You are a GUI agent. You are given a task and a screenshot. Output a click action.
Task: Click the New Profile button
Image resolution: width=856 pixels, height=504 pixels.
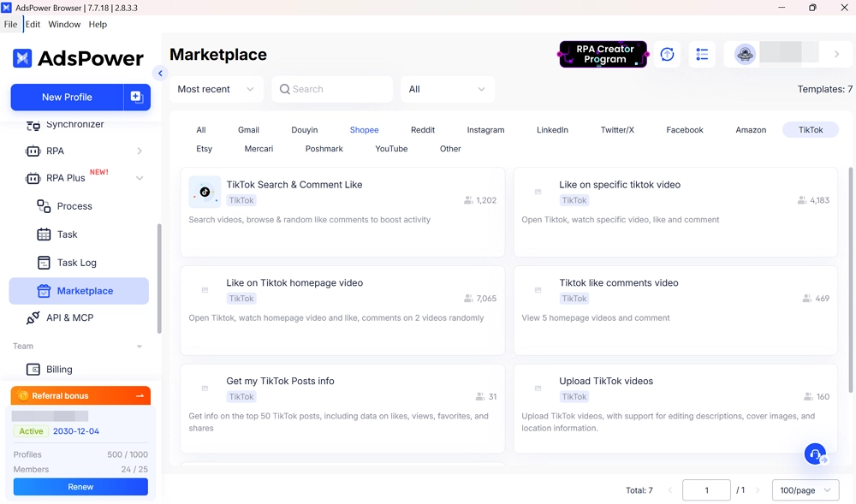click(67, 98)
